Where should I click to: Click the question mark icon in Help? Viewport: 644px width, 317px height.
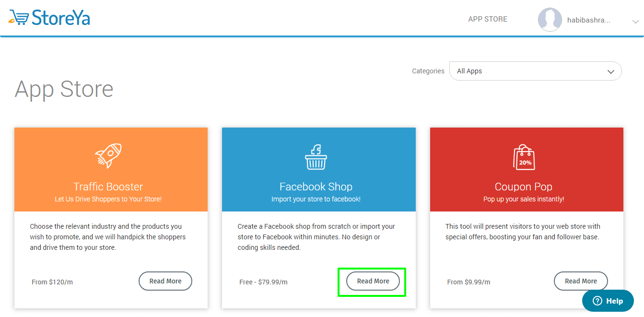click(x=597, y=301)
